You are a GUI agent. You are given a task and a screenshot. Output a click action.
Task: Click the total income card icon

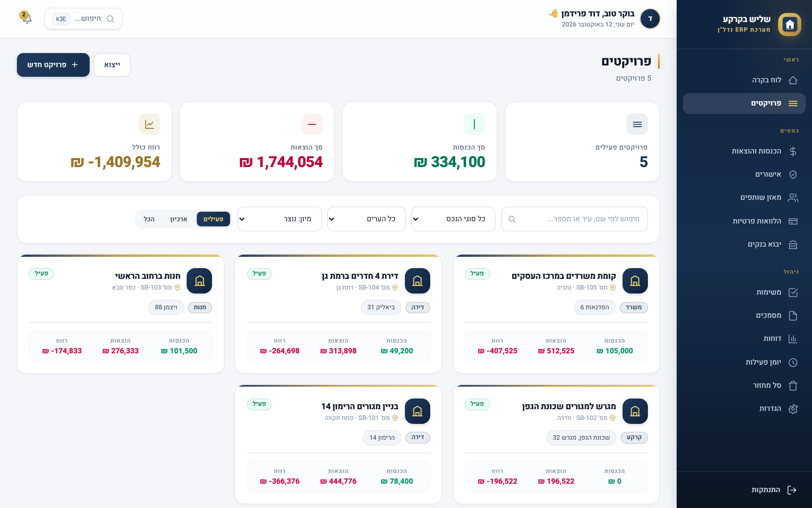click(475, 124)
